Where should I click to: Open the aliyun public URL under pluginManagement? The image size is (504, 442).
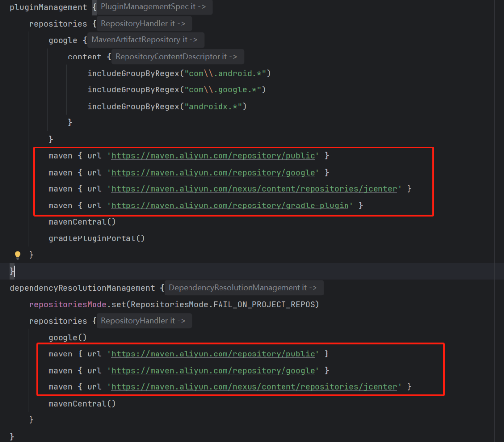[x=213, y=156]
